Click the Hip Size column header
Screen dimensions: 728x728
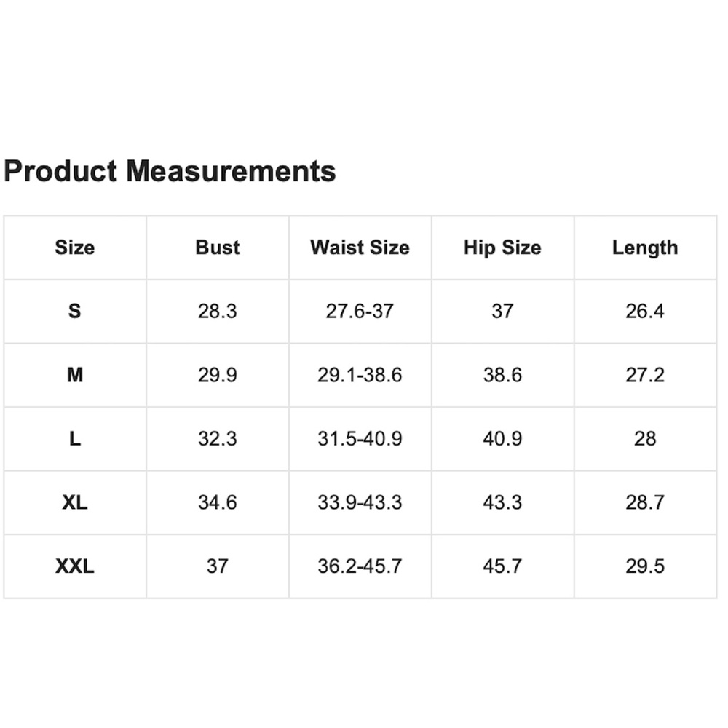coord(502,248)
